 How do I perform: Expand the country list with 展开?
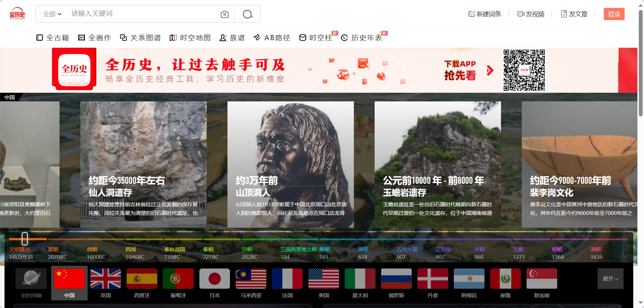[610, 279]
